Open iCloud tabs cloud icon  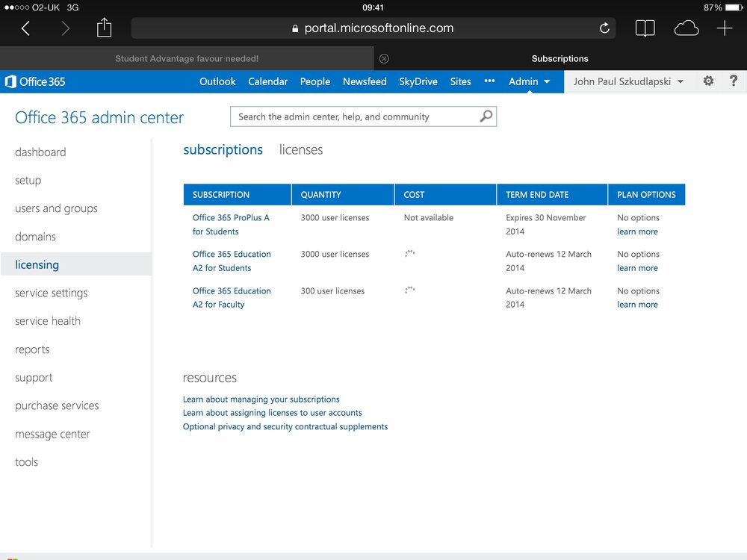point(686,28)
